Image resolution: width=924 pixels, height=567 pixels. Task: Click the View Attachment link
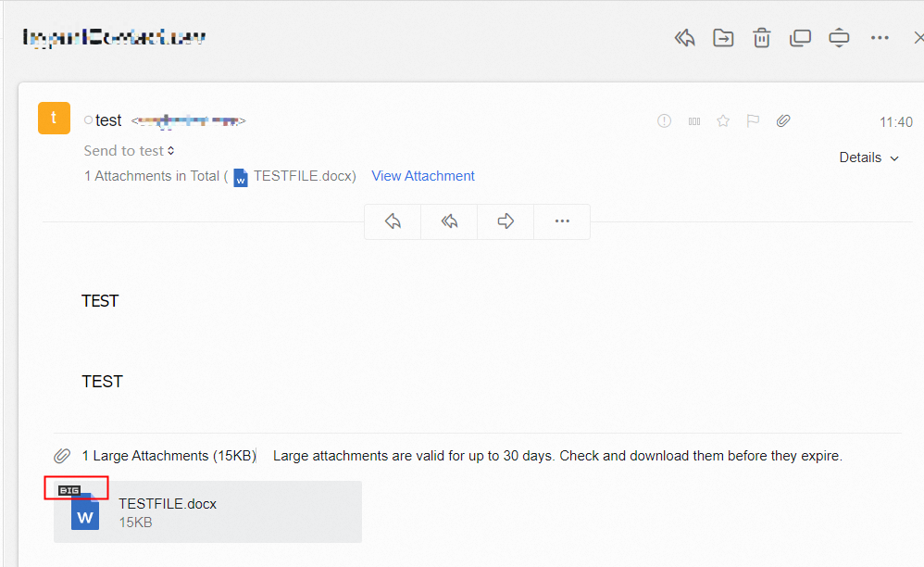pyautogui.click(x=422, y=176)
